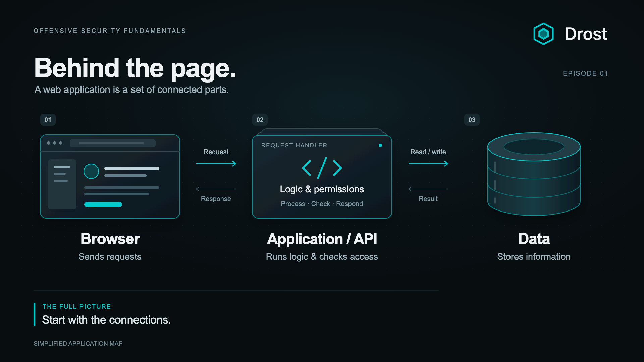
Task: Click the Read / write arrow
Action: tap(428, 164)
